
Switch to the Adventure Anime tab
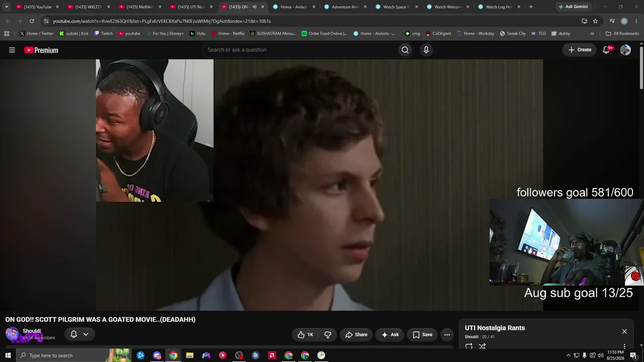(345, 7)
